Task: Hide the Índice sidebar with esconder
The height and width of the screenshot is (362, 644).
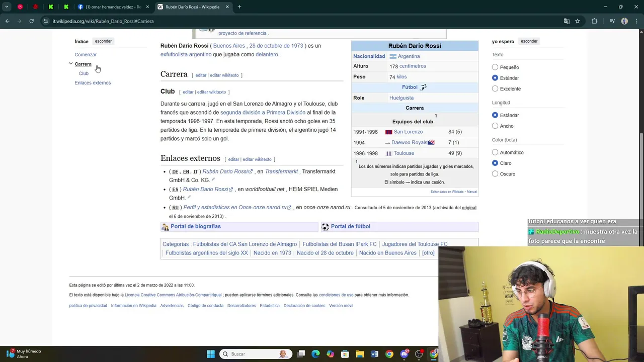Action: pyautogui.click(x=103, y=41)
